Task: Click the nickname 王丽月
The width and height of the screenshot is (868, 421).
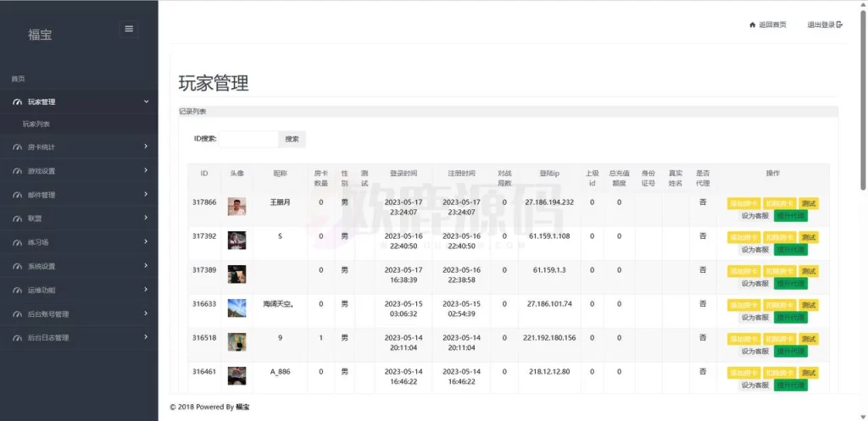Action: [280, 202]
